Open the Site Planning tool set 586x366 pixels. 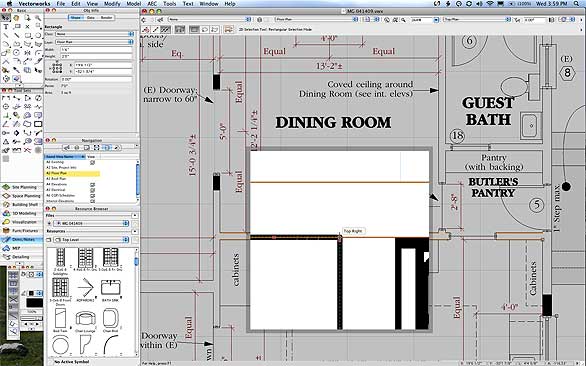pos(21,187)
